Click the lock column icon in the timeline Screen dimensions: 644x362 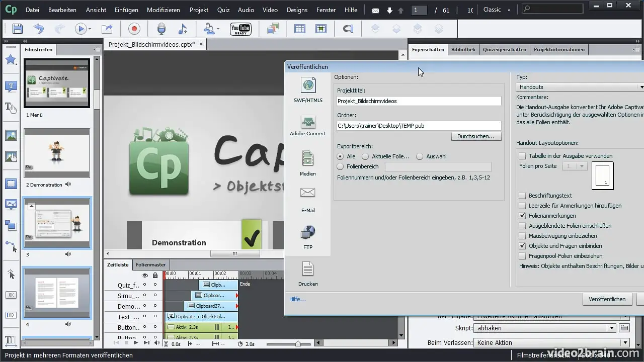click(155, 276)
